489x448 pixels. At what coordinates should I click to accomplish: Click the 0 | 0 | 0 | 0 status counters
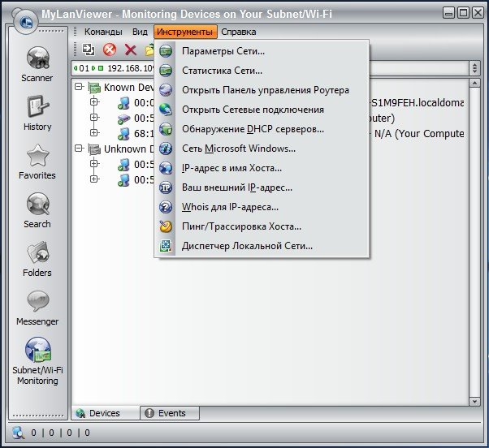coord(60,433)
